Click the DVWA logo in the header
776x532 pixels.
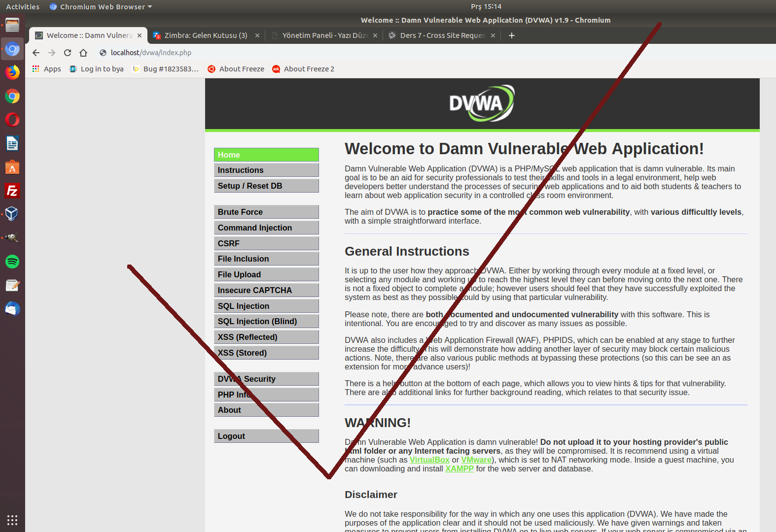(482, 103)
